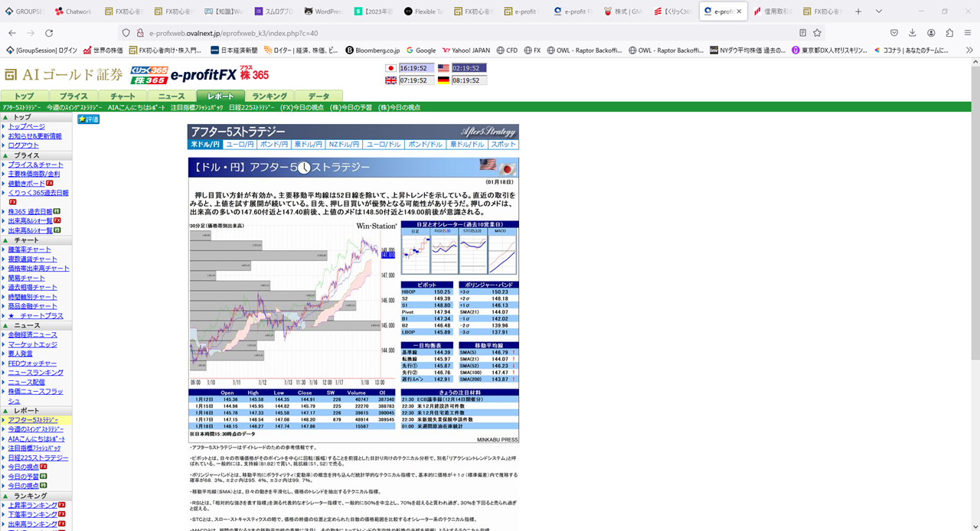Select the ユーロ/円 currency pair tab

tap(240, 145)
